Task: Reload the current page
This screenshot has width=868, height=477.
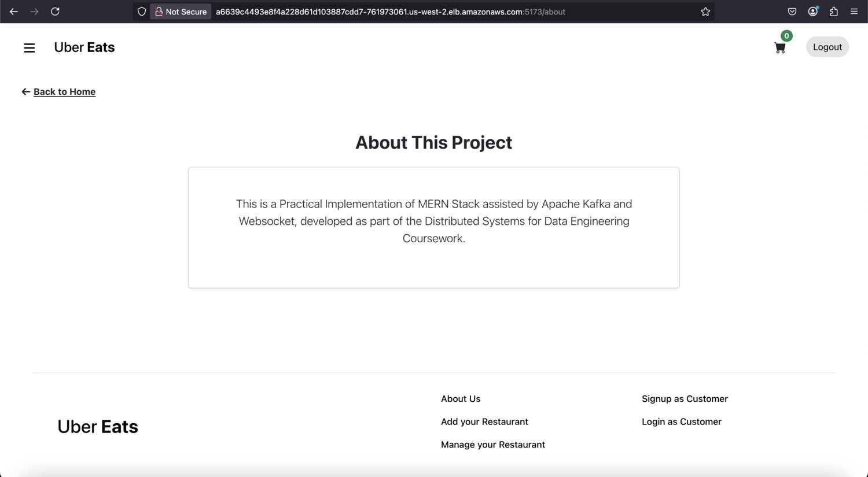Action: [56, 12]
